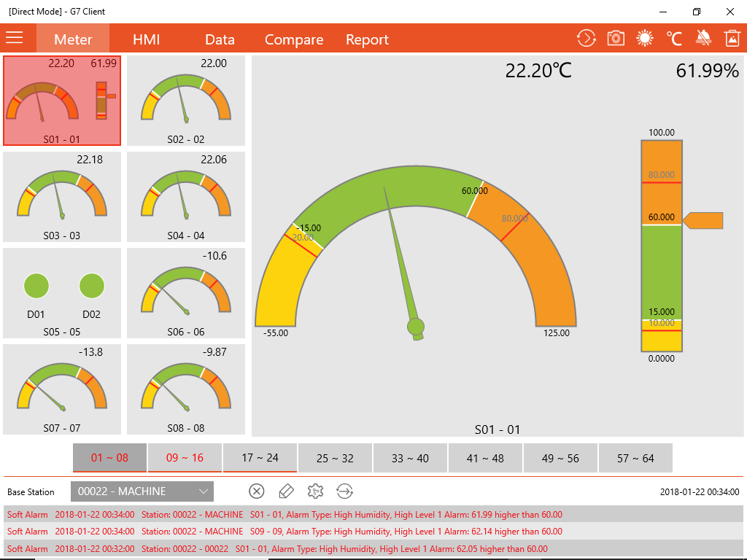This screenshot has height=560, width=747.
Task: Click the image trash bin icon
Action: 732,38
